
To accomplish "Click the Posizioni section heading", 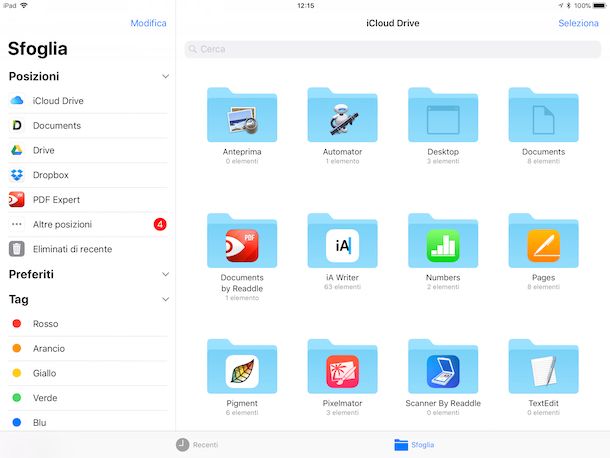I will click(x=34, y=76).
